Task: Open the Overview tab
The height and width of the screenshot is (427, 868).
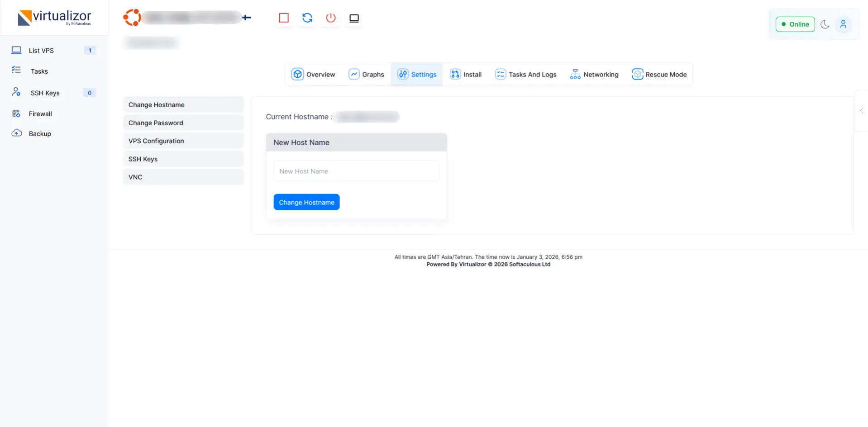Action: point(313,74)
